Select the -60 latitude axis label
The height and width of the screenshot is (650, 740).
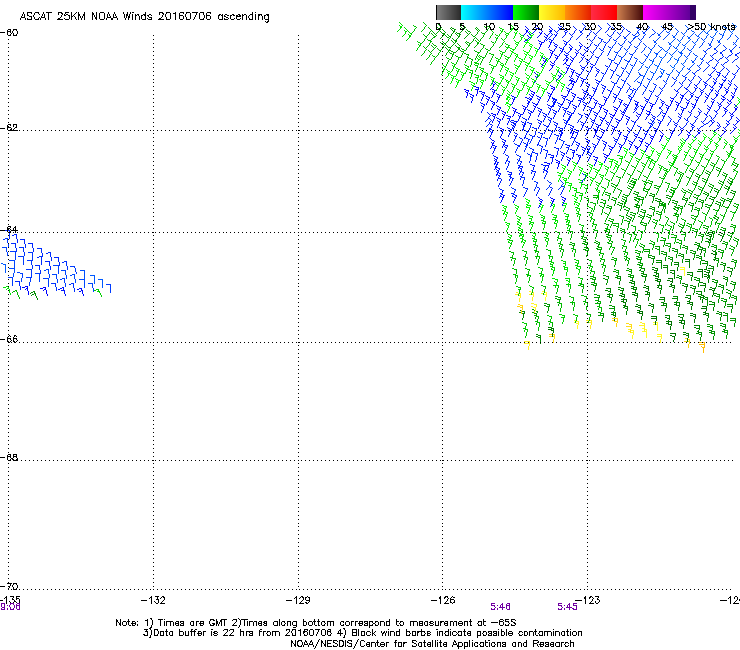coord(9,33)
